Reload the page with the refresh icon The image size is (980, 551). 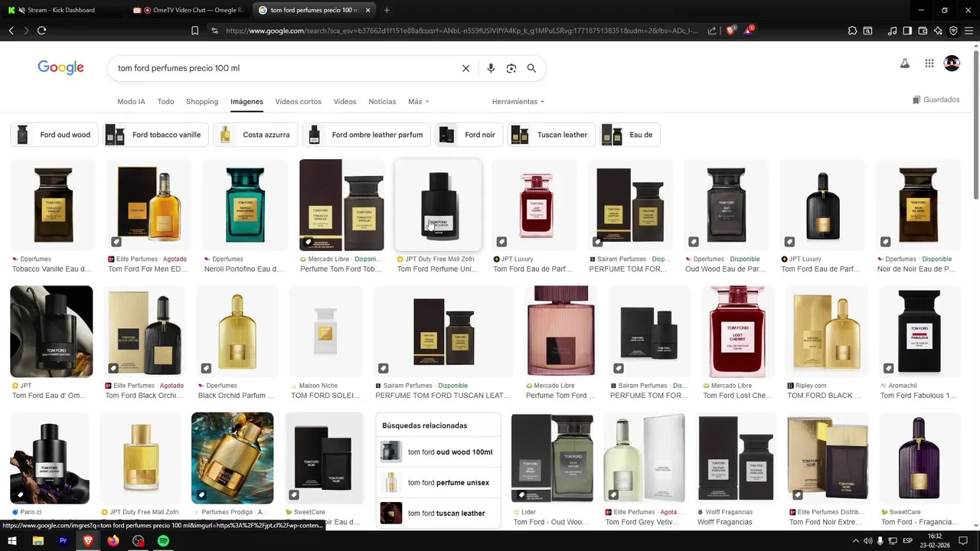pos(41,31)
